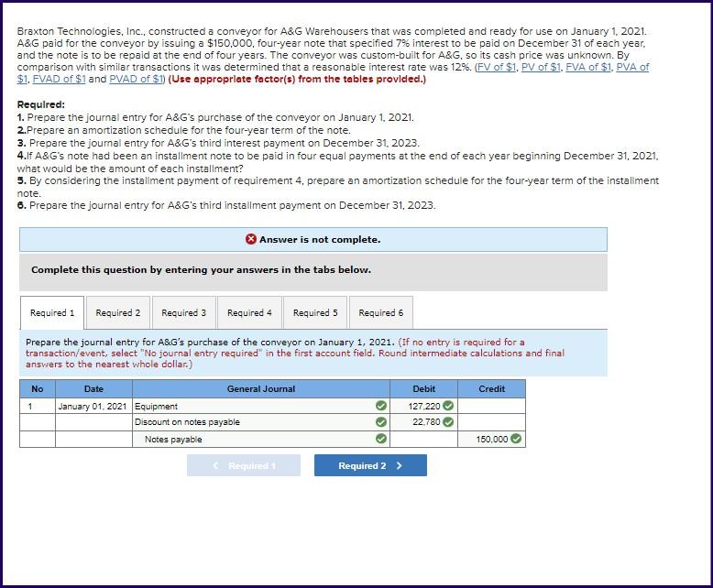This screenshot has width=713, height=588.
Task: Click the Debit column header
Action: (x=423, y=389)
